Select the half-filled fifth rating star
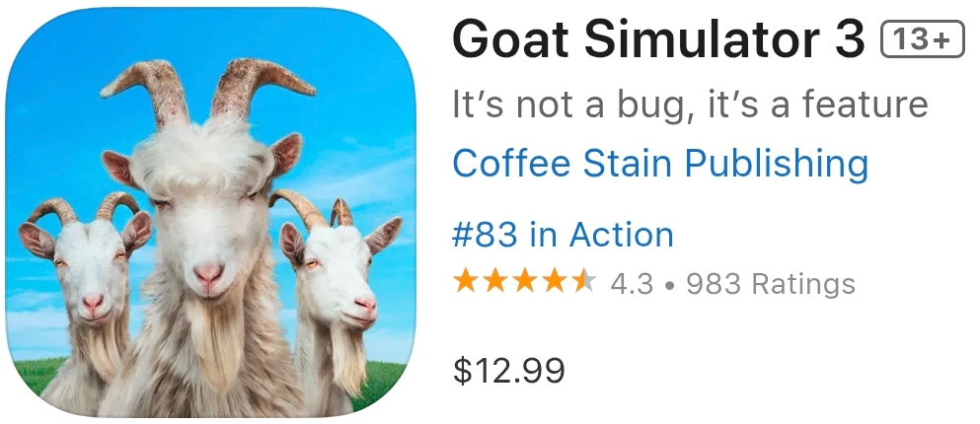980x424 pixels. point(583,282)
